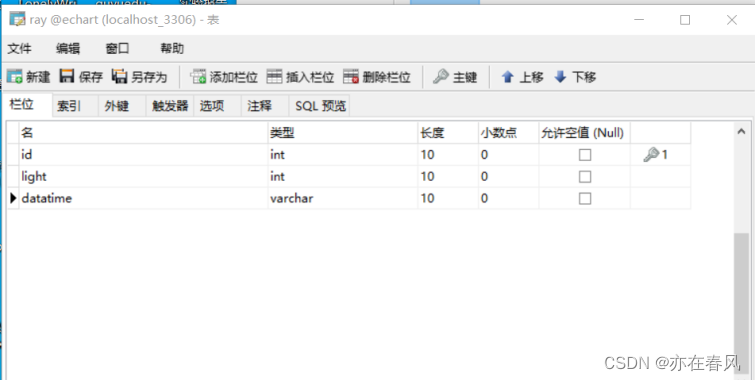
Task: Click the primary key icon in id row
Action: [651, 155]
